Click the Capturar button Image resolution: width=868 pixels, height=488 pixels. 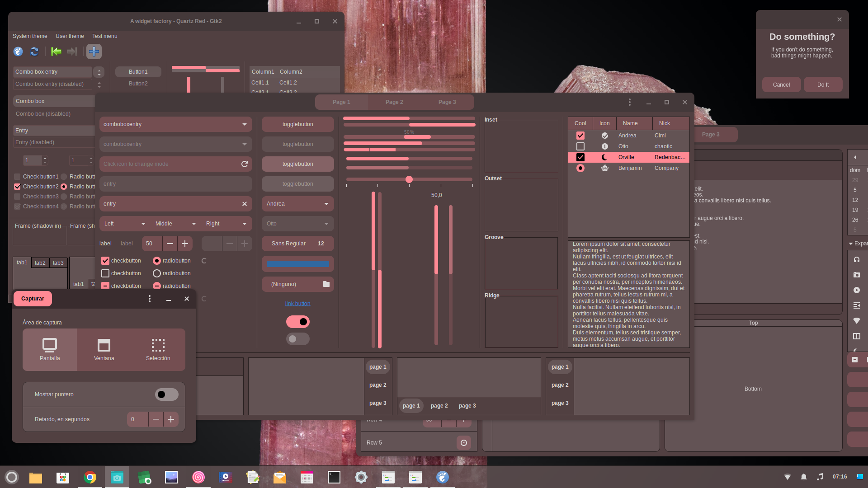[33, 299]
